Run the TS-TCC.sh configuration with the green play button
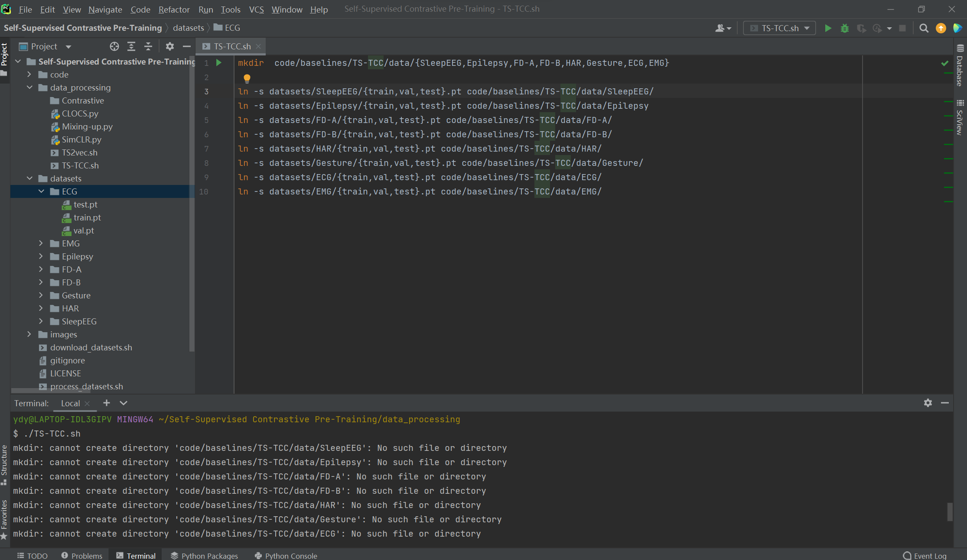Image resolution: width=967 pixels, height=560 pixels. click(828, 28)
